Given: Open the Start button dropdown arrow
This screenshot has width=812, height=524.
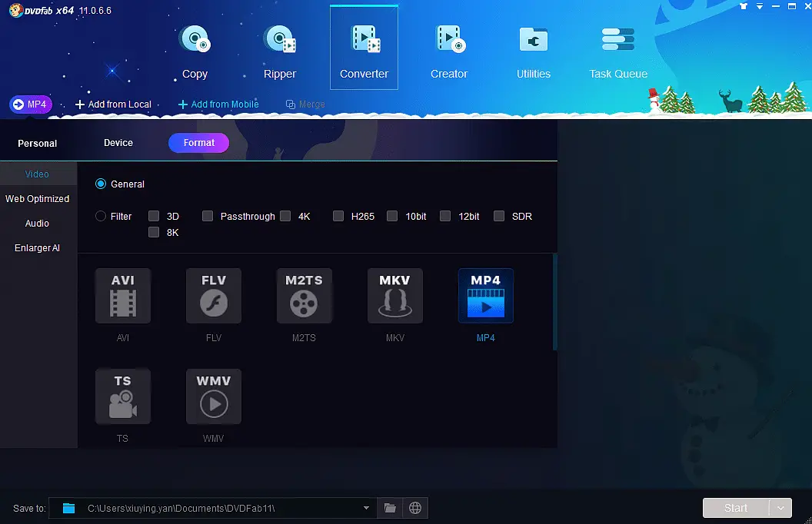Looking at the screenshot, I should [x=780, y=508].
